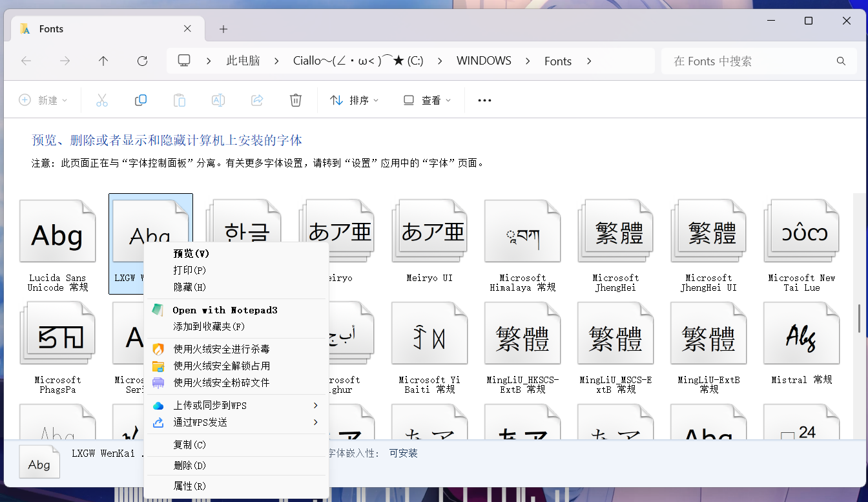Viewport: 868px width, 502px height.
Task: Choose 隐藏(H) from context menu
Action: pyautogui.click(x=236, y=287)
